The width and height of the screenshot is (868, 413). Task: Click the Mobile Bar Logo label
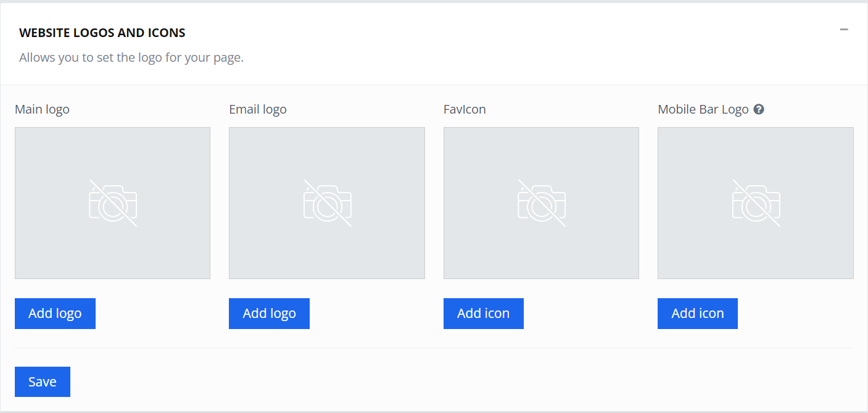coord(703,109)
